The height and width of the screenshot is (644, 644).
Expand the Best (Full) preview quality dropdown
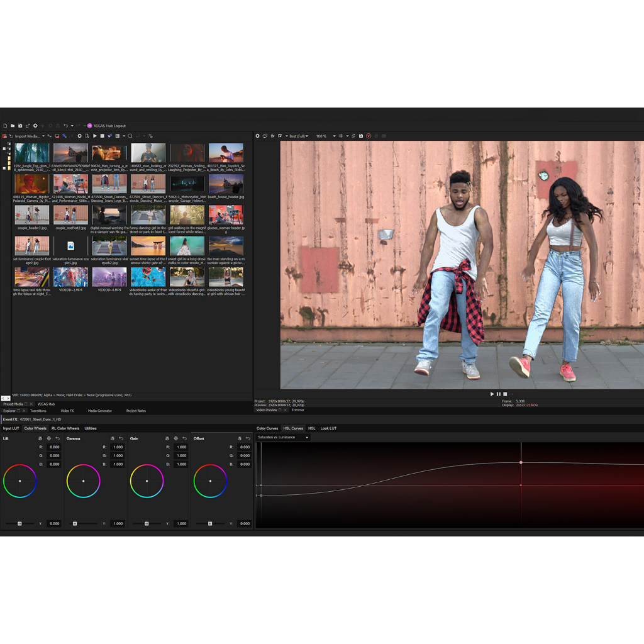coord(298,136)
